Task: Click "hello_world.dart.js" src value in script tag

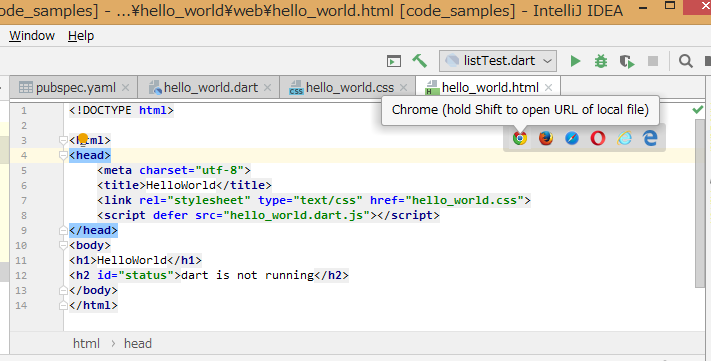Action: 297,215
